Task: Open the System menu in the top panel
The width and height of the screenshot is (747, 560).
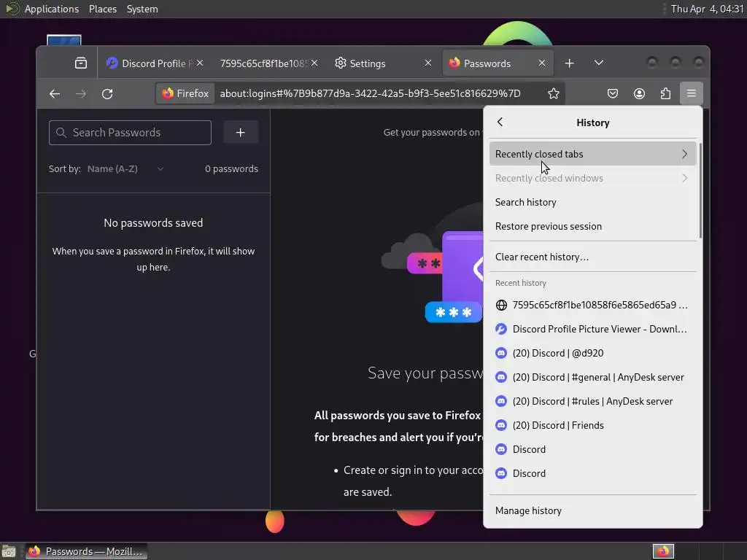Action: pyautogui.click(x=142, y=9)
